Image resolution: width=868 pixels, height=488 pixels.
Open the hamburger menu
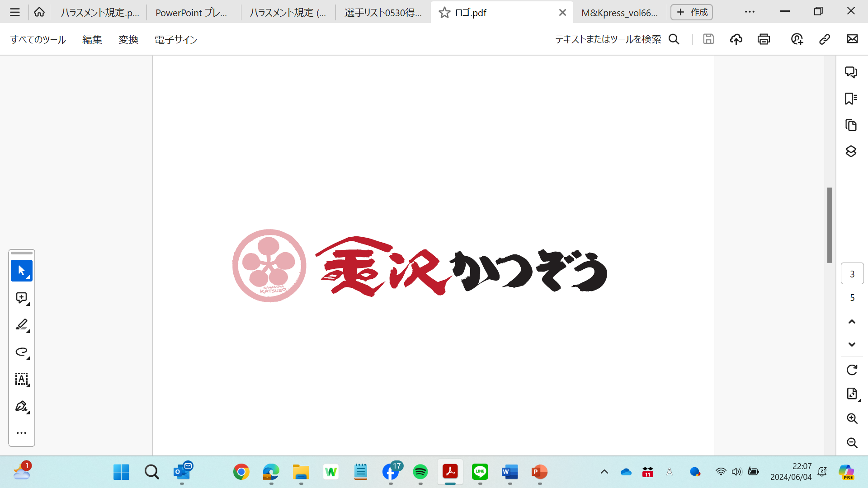(15, 12)
